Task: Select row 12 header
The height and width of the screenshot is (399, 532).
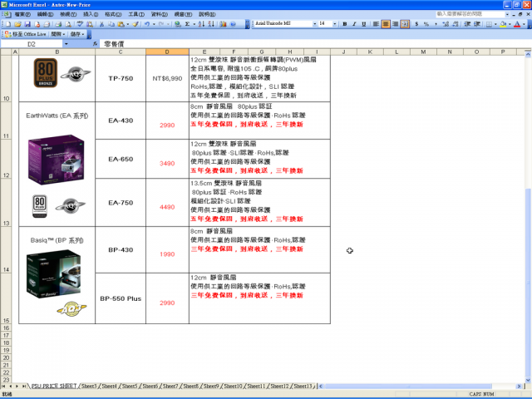Action: [6, 159]
